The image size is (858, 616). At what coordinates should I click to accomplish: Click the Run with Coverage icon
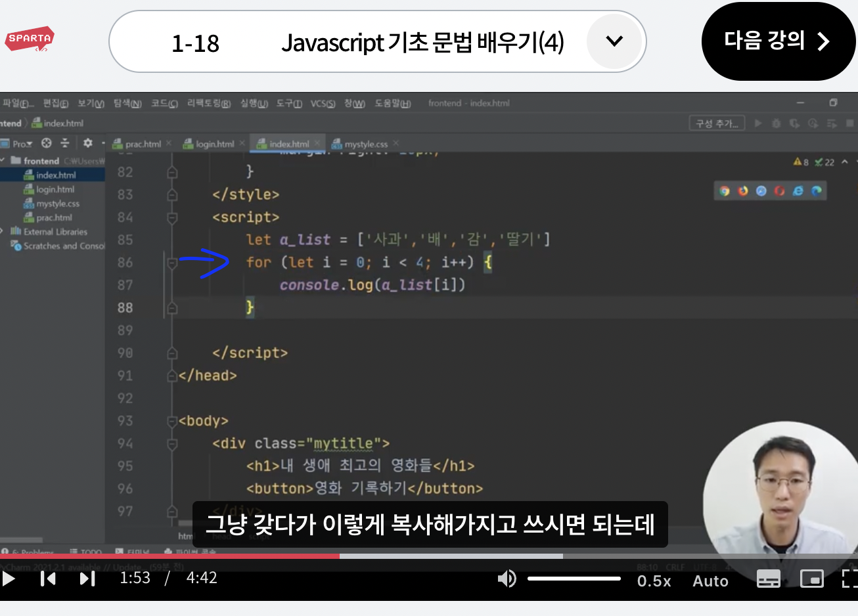[794, 123]
